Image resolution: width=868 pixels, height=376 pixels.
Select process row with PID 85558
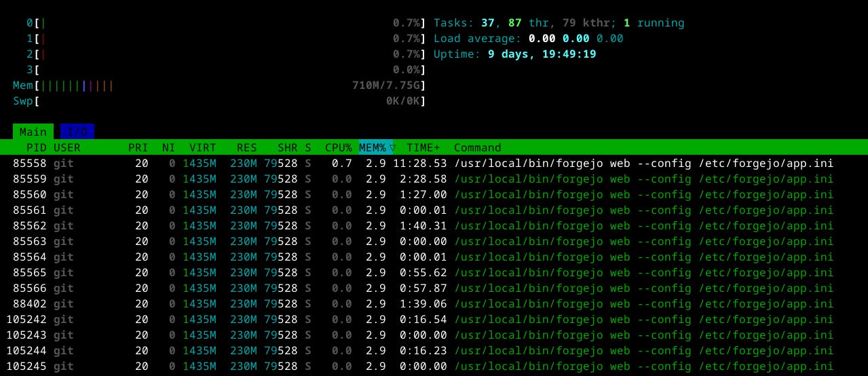click(434, 163)
